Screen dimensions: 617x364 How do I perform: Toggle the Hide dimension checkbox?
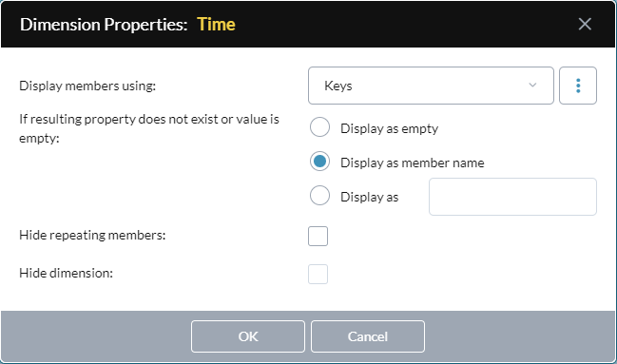318,275
